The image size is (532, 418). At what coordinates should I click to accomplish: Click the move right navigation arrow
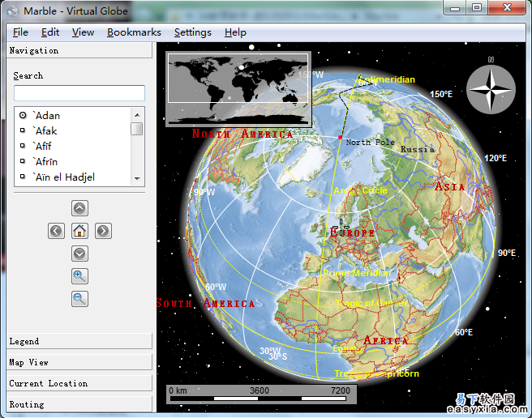[x=103, y=231]
